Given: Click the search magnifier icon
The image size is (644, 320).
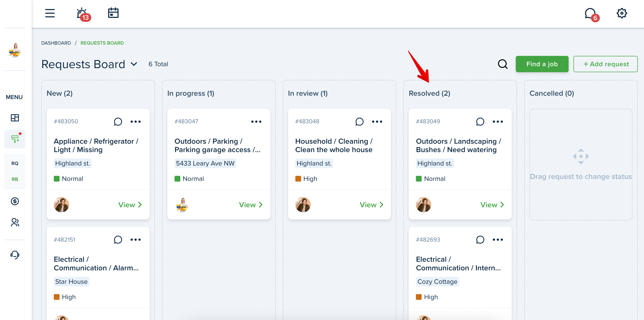Looking at the screenshot, I should click(503, 64).
